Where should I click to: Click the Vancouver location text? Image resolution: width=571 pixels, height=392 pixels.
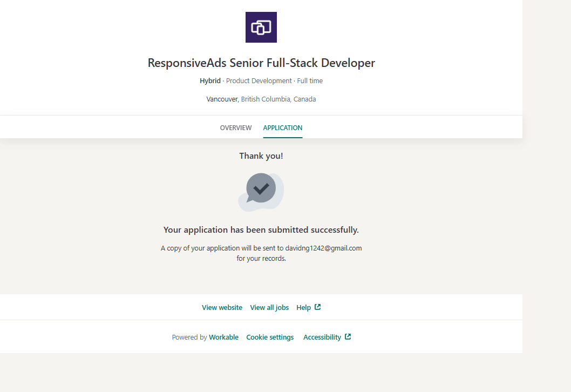pos(222,99)
